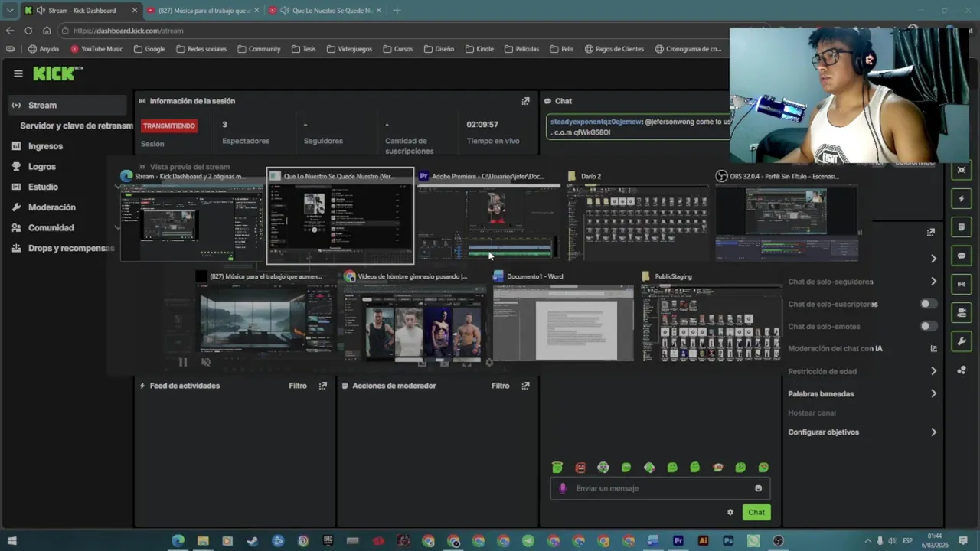Click the dashboard.kick.com address bar
The height and width of the screenshot is (551, 980).
click(x=398, y=31)
